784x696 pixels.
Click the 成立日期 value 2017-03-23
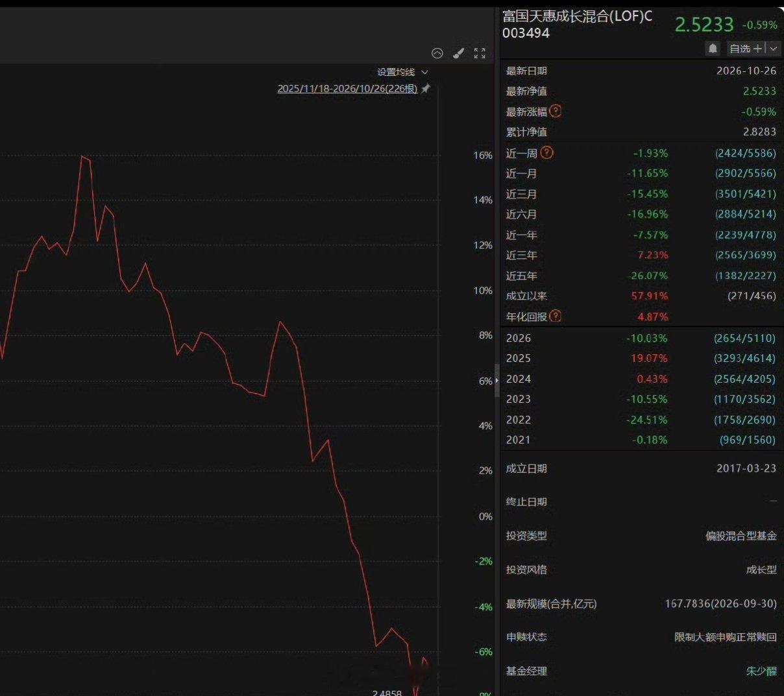[x=746, y=468]
